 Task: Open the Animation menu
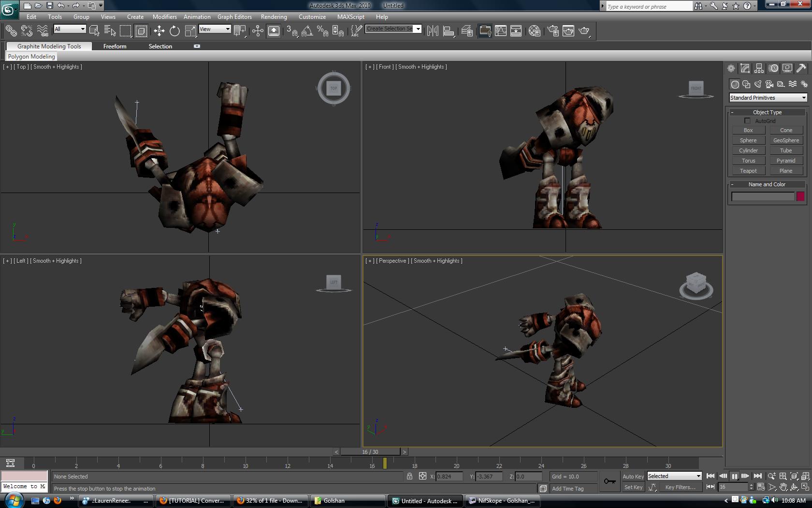(197, 17)
